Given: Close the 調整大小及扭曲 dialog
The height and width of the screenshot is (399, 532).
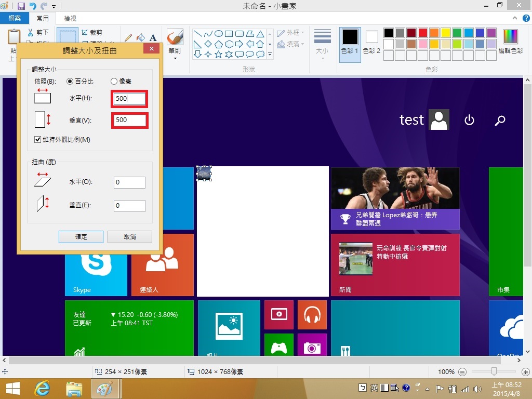Looking at the screenshot, I should coord(152,48).
